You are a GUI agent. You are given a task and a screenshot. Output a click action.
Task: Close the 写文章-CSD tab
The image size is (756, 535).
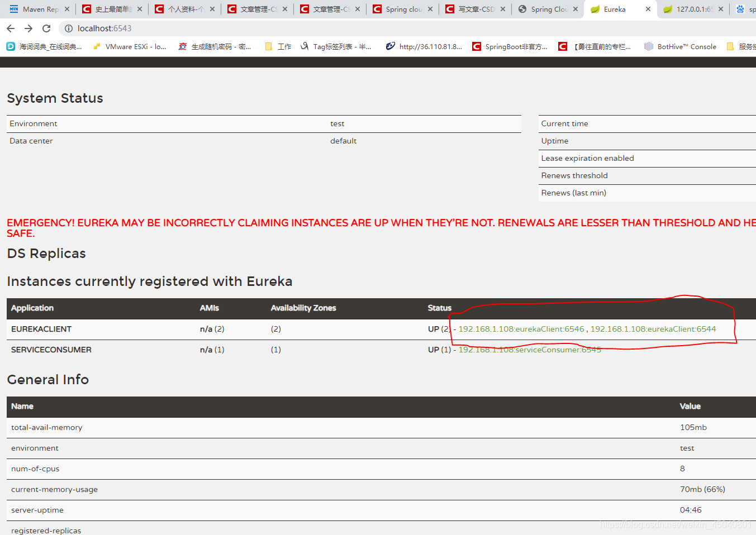pos(503,9)
